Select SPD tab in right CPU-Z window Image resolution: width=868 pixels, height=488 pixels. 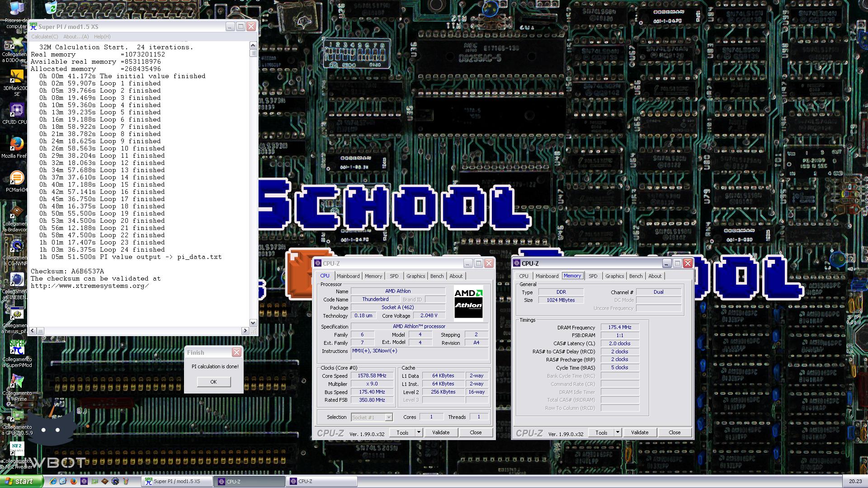pos(593,276)
